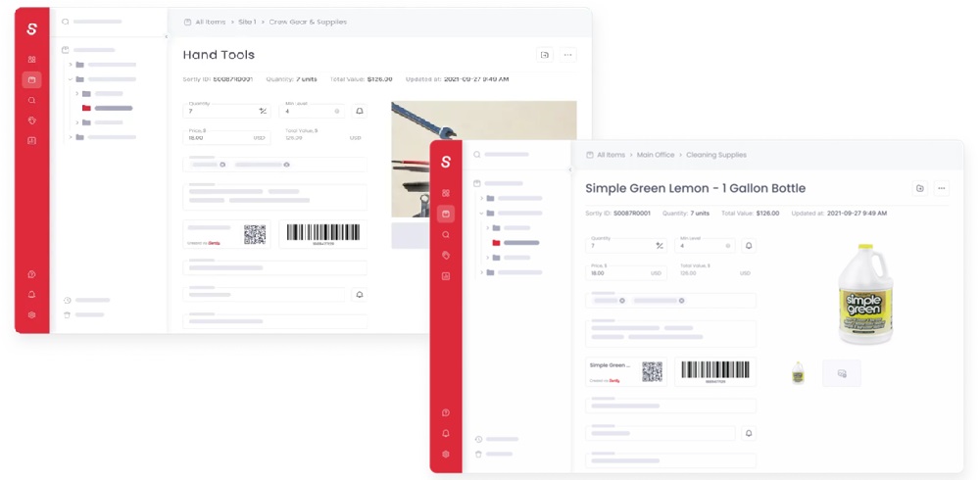The image size is (980, 480).
Task: Go to Site 1 in the Hand Tools breadcrumb
Action: [x=247, y=22]
